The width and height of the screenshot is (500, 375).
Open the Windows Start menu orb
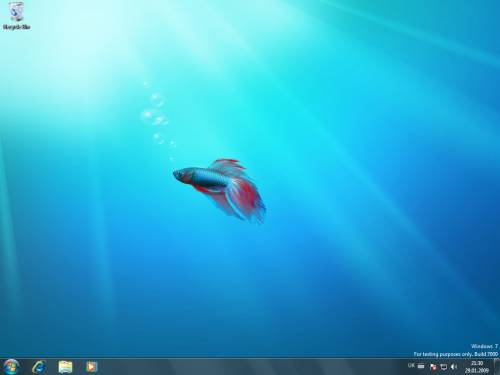(11, 367)
